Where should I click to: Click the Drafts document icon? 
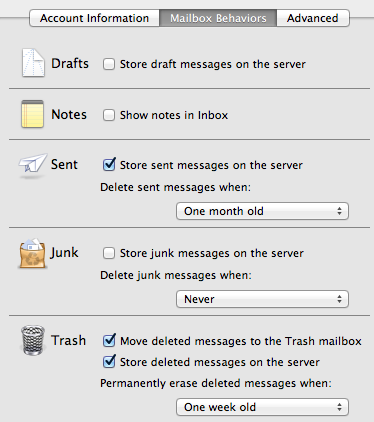33,63
